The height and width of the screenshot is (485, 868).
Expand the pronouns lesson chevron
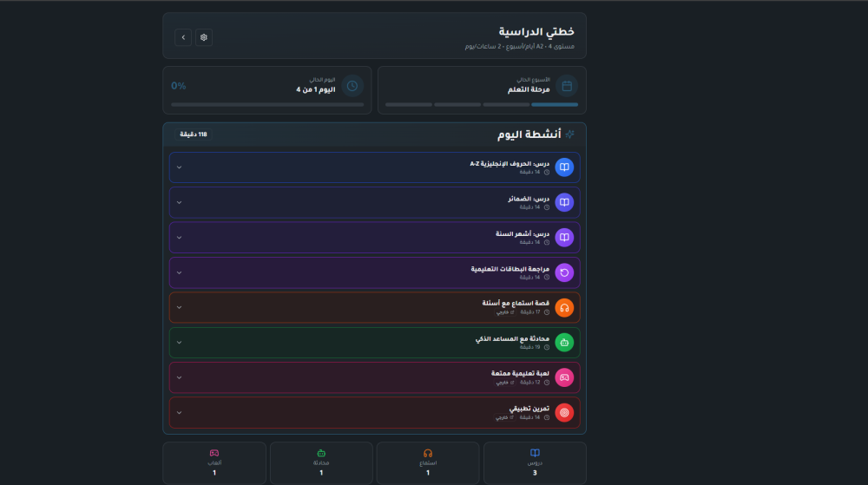tap(180, 202)
